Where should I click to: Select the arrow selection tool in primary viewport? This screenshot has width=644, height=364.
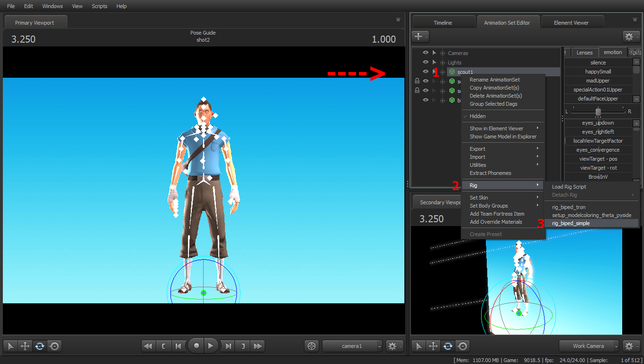[x=10, y=346]
